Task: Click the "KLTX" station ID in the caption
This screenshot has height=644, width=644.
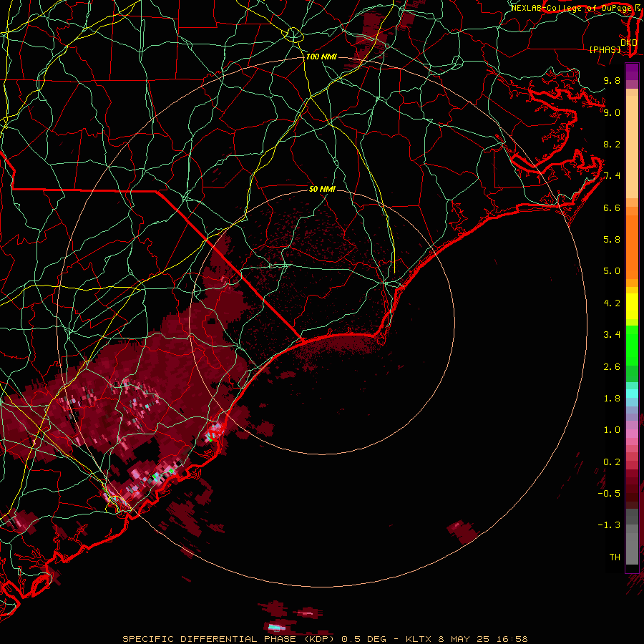Action: (x=419, y=639)
